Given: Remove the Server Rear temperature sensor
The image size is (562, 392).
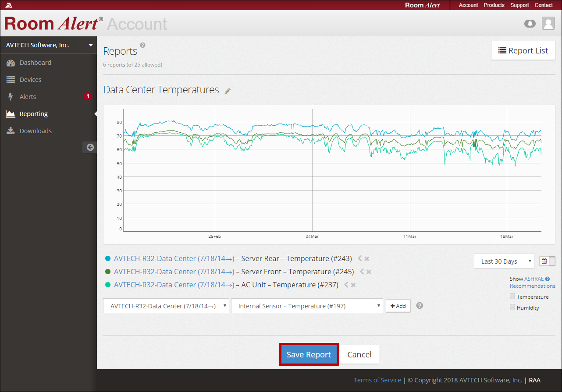Looking at the screenshot, I should 367,259.
